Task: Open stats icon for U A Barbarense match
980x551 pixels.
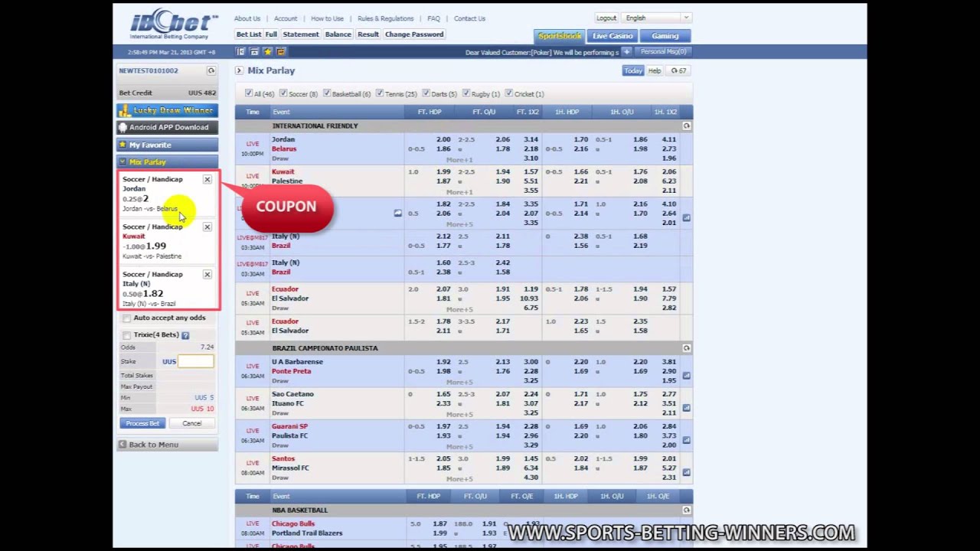Action: pyautogui.click(x=686, y=376)
